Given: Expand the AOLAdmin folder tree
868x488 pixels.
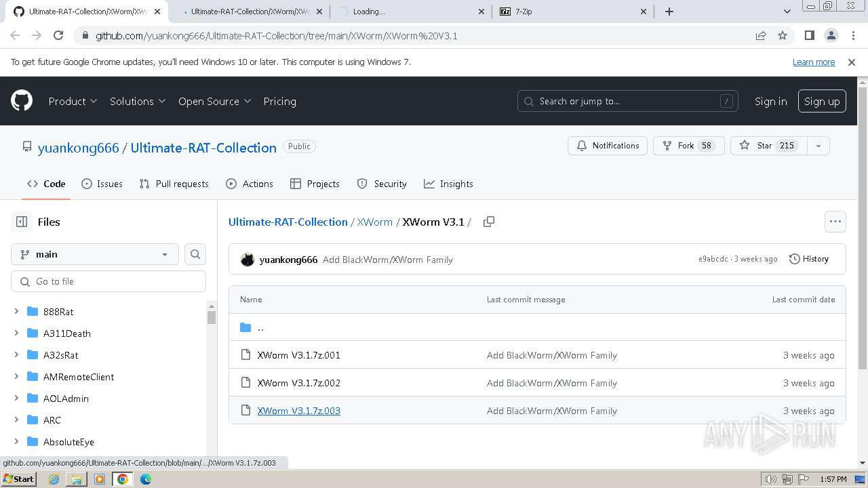Looking at the screenshot, I should [x=16, y=399].
